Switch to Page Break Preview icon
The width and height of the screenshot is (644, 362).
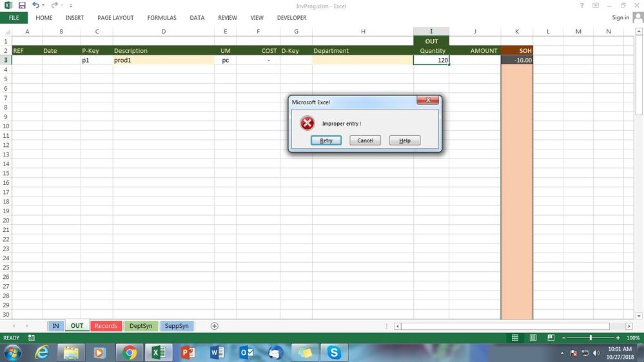pos(551,338)
